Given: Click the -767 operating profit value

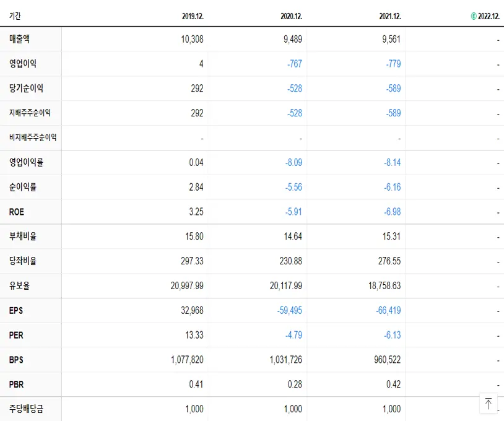Looking at the screenshot, I should click(295, 64).
